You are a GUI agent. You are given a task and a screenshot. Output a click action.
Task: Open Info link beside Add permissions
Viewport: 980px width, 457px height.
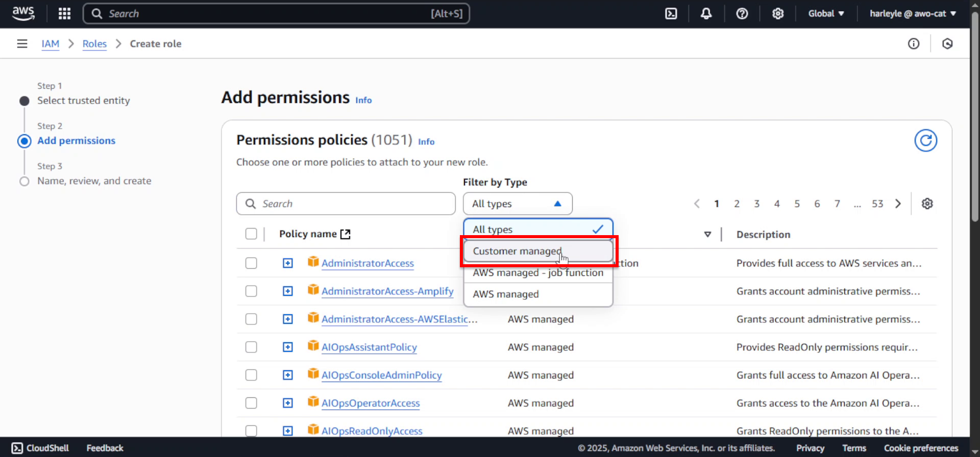click(363, 100)
